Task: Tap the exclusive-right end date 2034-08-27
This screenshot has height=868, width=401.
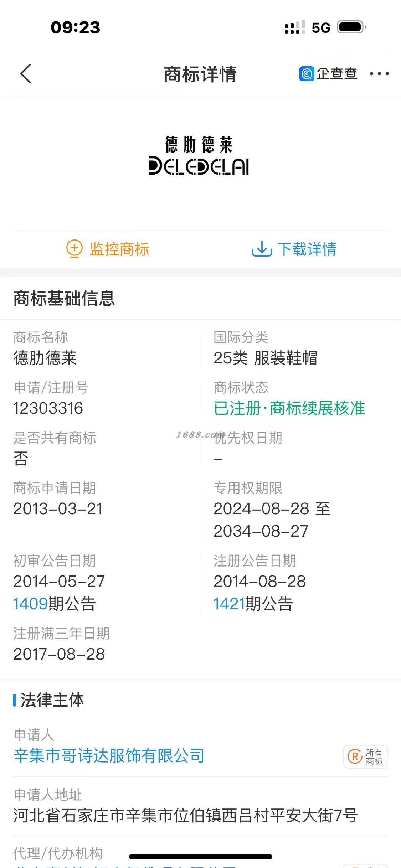Action: (x=261, y=531)
